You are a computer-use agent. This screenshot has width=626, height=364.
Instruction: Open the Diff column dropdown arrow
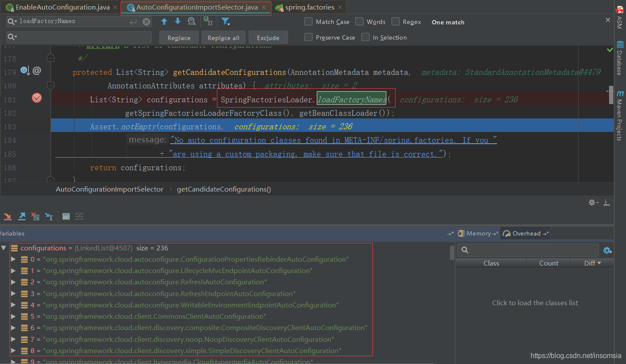(x=599, y=263)
